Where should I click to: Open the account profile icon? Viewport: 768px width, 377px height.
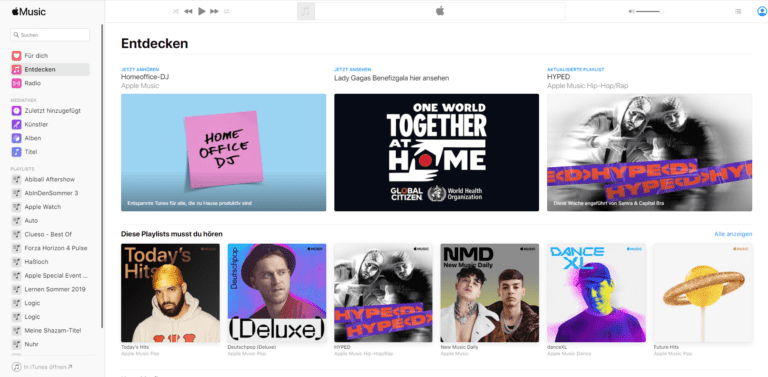(x=762, y=11)
